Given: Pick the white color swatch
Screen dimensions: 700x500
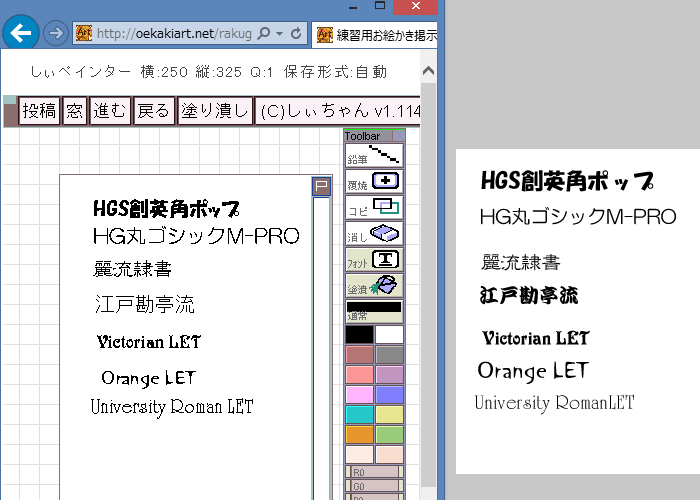Looking at the screenshot, I should point(389,334).
